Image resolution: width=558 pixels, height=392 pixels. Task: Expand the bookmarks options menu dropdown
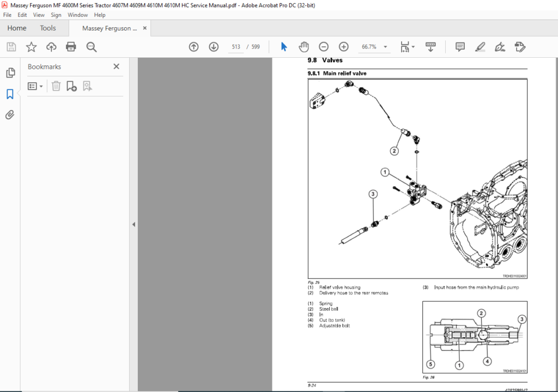[35, 86]
